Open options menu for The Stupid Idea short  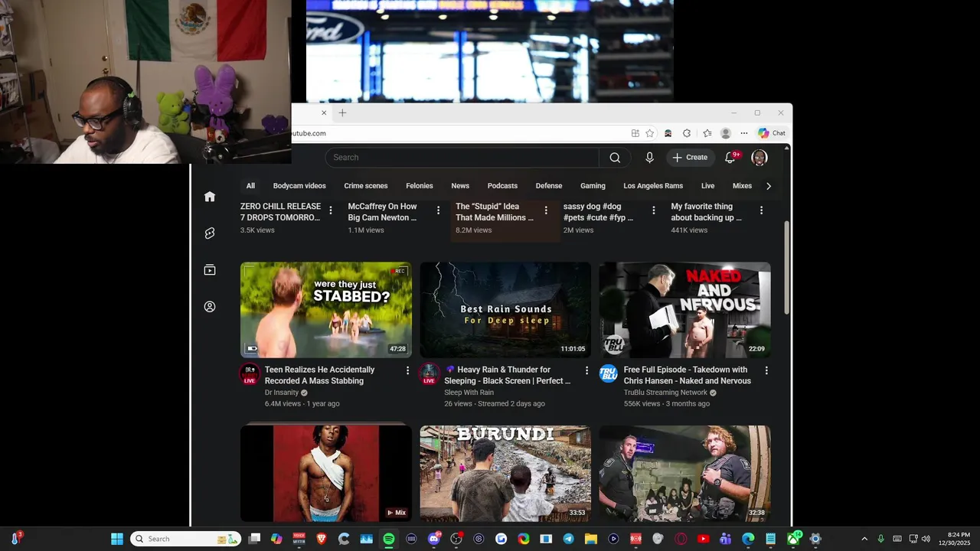click(546, 210)
